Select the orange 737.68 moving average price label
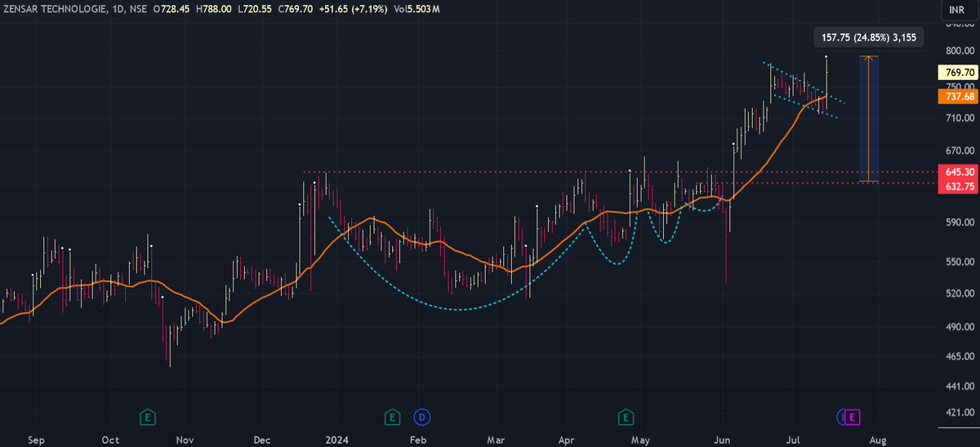980x447 pixels. [x=958, y=96]
